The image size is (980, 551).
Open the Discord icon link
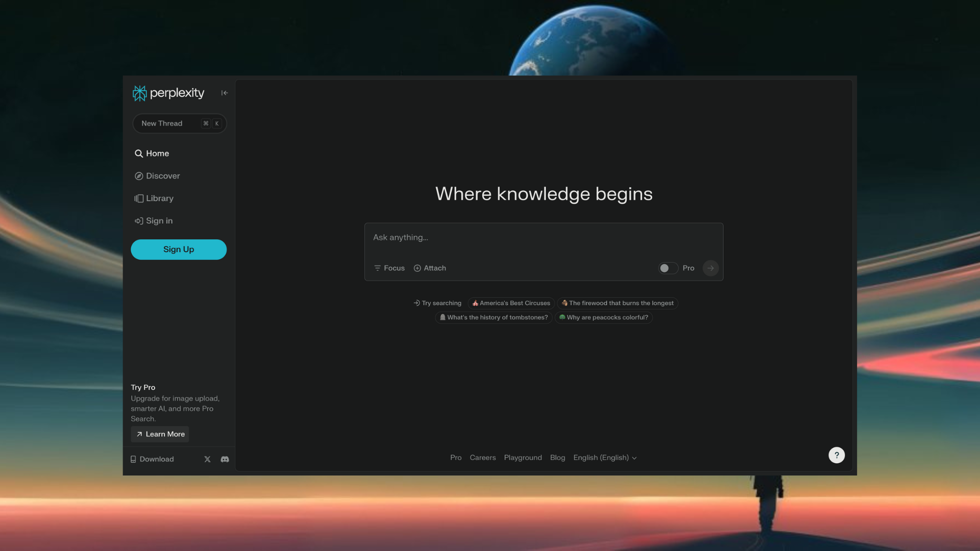[x=225, y=459]
